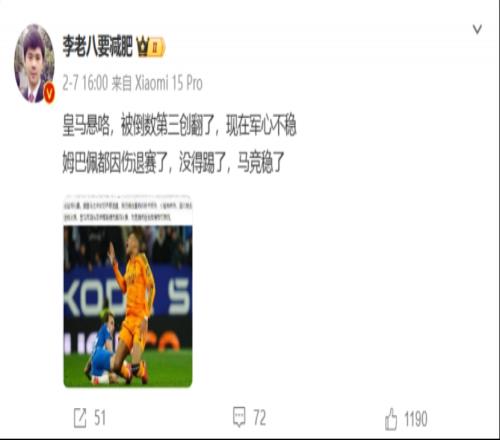500x440 pixels.
Task: Click the 来自 source prefix text
Action: click(122, 83)
